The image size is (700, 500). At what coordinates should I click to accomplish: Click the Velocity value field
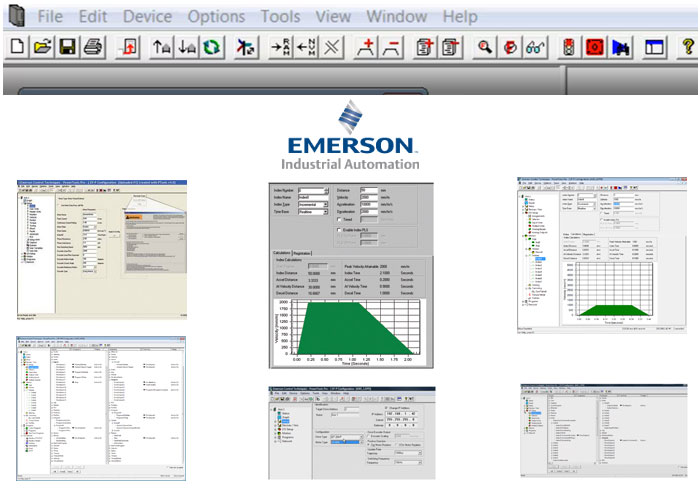[369, 197]
